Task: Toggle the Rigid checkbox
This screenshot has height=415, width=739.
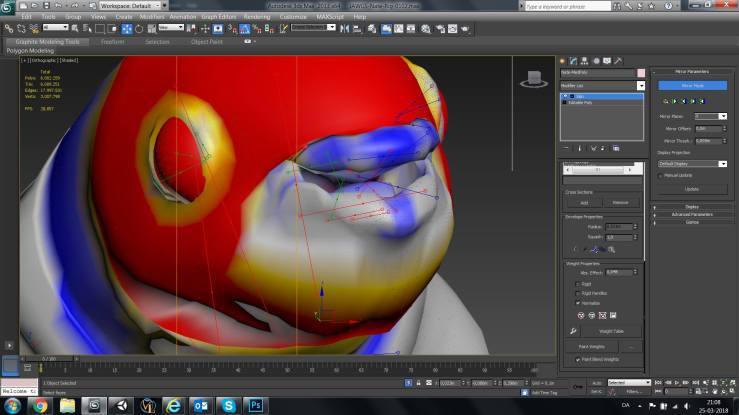Action: [578, 284]
